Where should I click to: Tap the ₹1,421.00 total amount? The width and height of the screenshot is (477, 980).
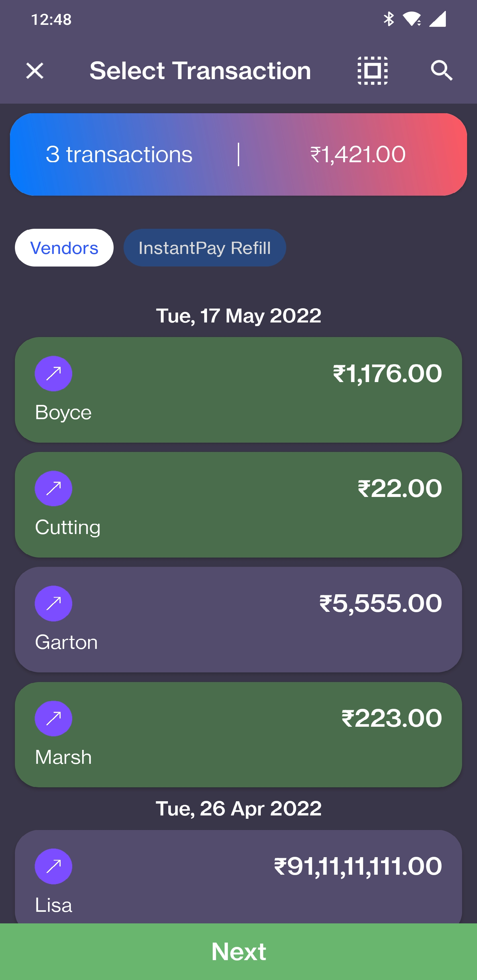click(x=357, y=155)
